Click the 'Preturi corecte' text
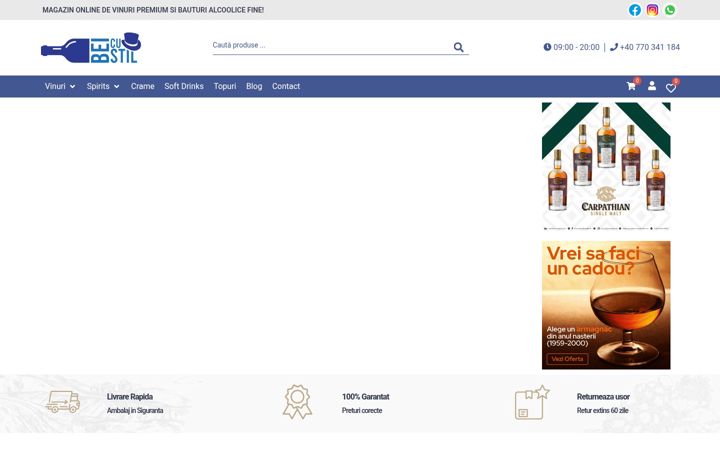 [x=362, y=411]
